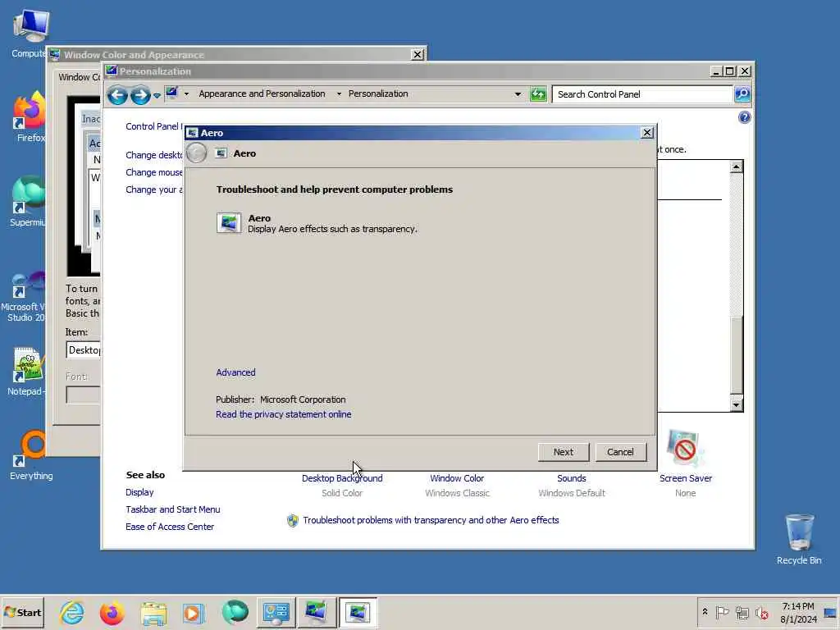
Task: Minimize the Personalization window
Action: click(715, 71)
